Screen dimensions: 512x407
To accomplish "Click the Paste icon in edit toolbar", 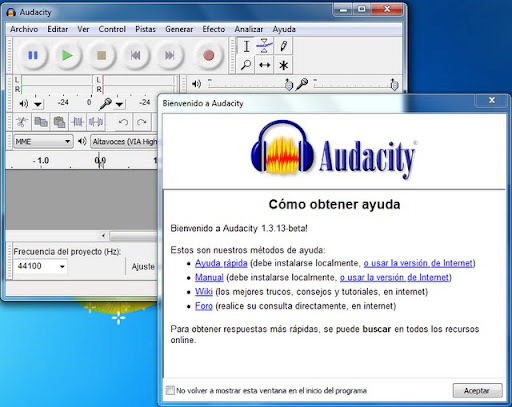I will pos(59,122).
